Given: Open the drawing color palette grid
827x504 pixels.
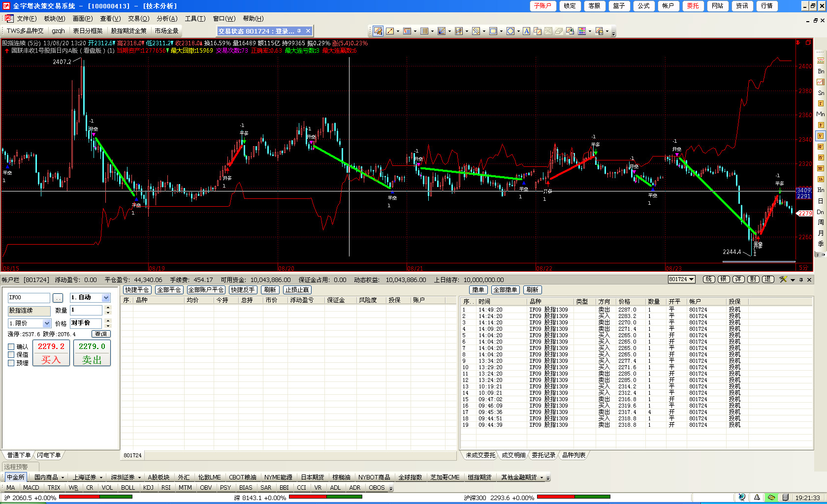Looking at the screenshot, I should [x=581, y=31].
